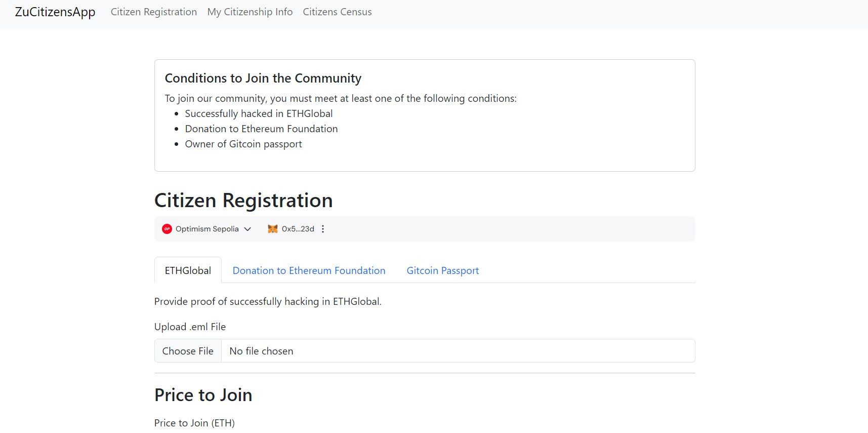868x433 pixels.
Task: Click the Provide proof of successfully hacking text
Action: [268, 301]
